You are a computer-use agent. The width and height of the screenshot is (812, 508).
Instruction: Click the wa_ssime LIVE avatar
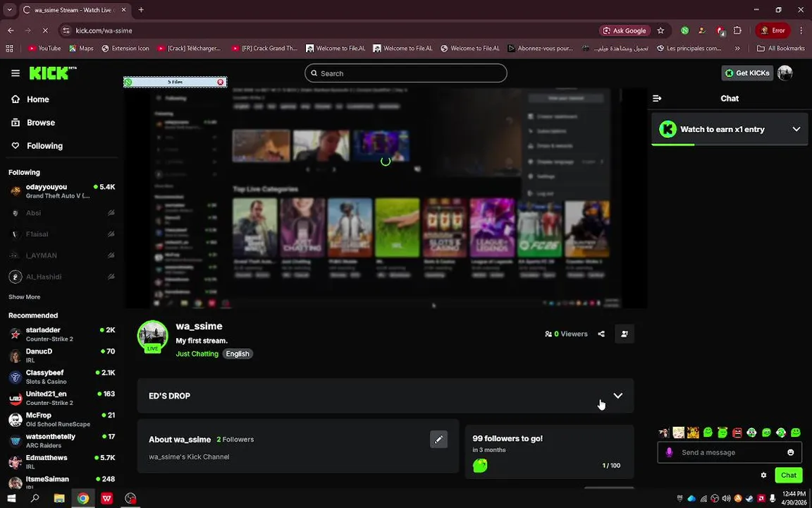click(152, 336)
